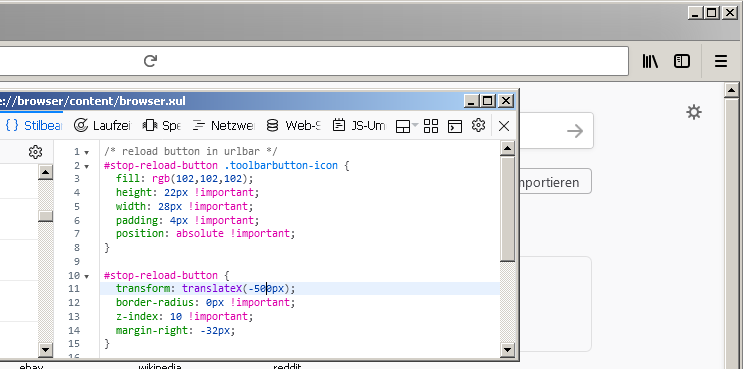Switch to the Stilbearbeitung style editor tab
Viewport: 743px width, 369px height.
pos(33,126)
